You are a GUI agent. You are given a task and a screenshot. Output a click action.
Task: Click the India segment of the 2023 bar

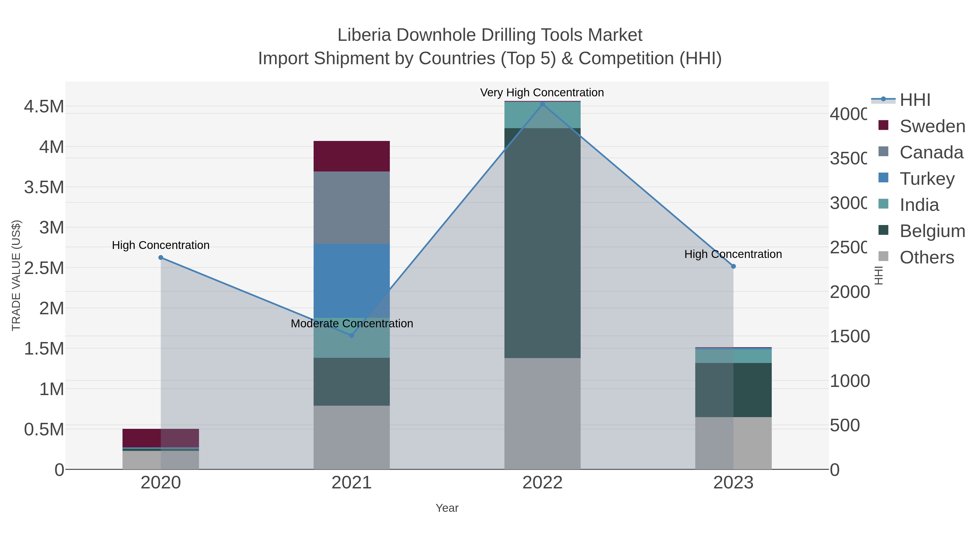coord(733,356)
